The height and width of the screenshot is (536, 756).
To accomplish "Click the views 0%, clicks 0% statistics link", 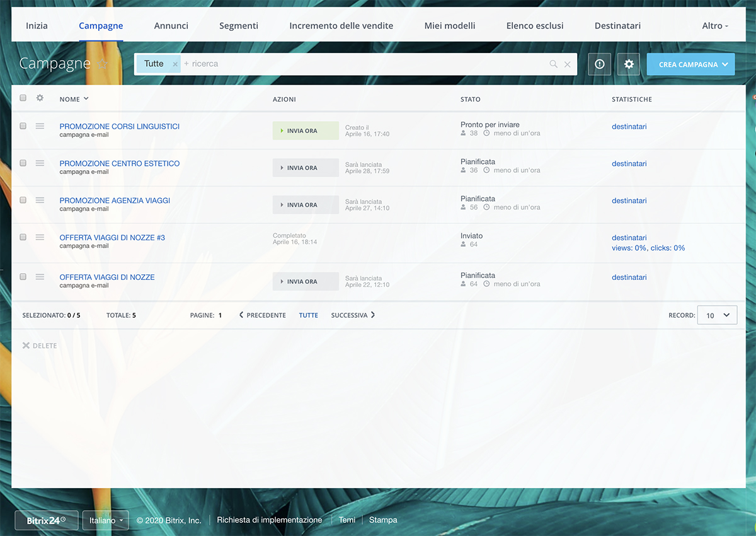I will [648, 248].
